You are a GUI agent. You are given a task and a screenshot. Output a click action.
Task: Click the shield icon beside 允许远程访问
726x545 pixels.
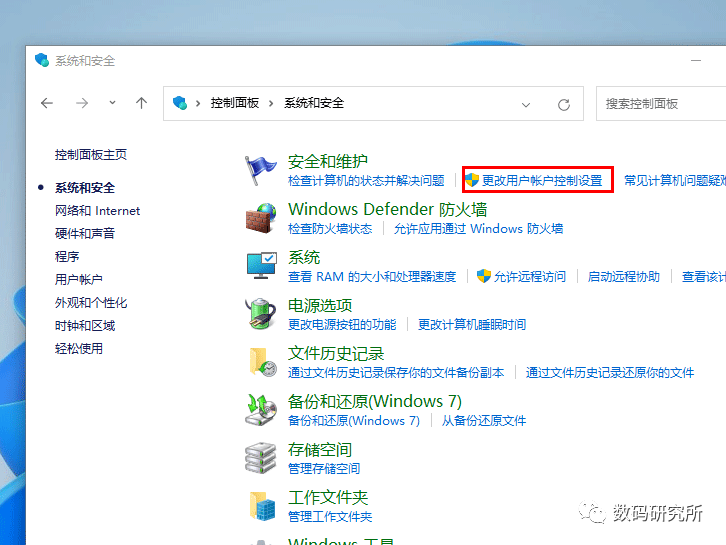click(x=484, y=276)
